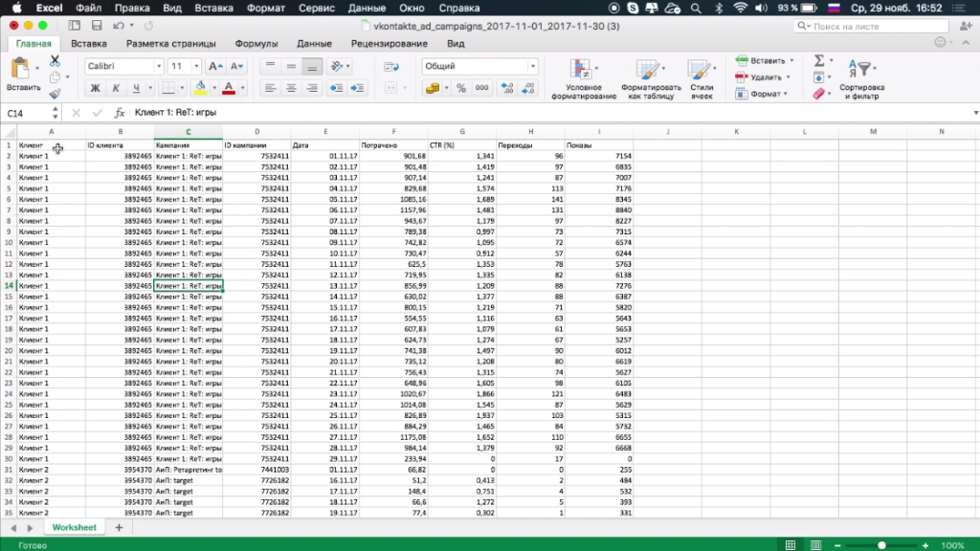
Task: Align text to bottom
Action: [312, 66]
